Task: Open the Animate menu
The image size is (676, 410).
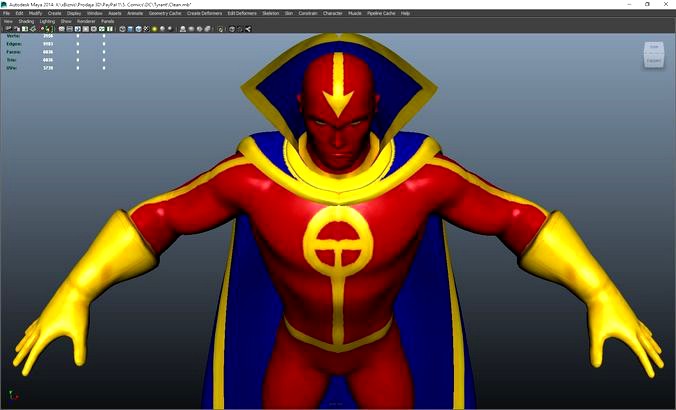Action: pos(135,13)
